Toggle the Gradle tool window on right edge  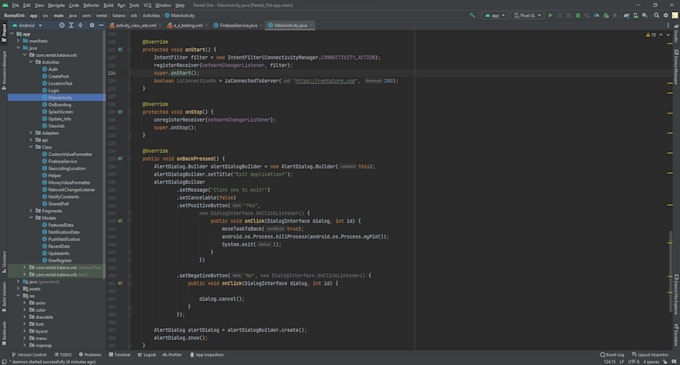[676, 35]
